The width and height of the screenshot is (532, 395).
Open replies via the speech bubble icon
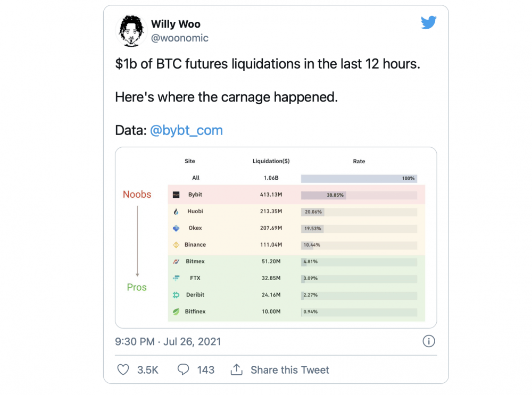(x=183, y=369)
